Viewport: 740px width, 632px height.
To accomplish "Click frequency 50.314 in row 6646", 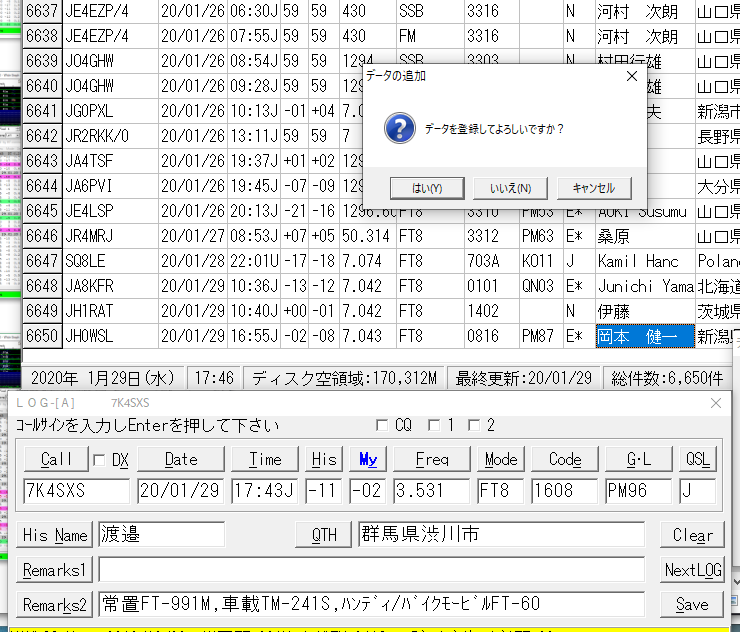I will [x=366, y=236].
